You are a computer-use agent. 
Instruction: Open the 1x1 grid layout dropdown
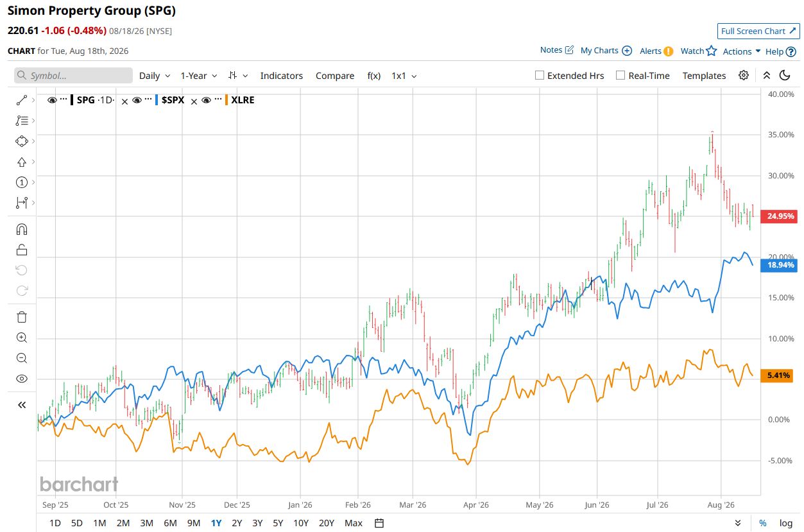(404, 76)
